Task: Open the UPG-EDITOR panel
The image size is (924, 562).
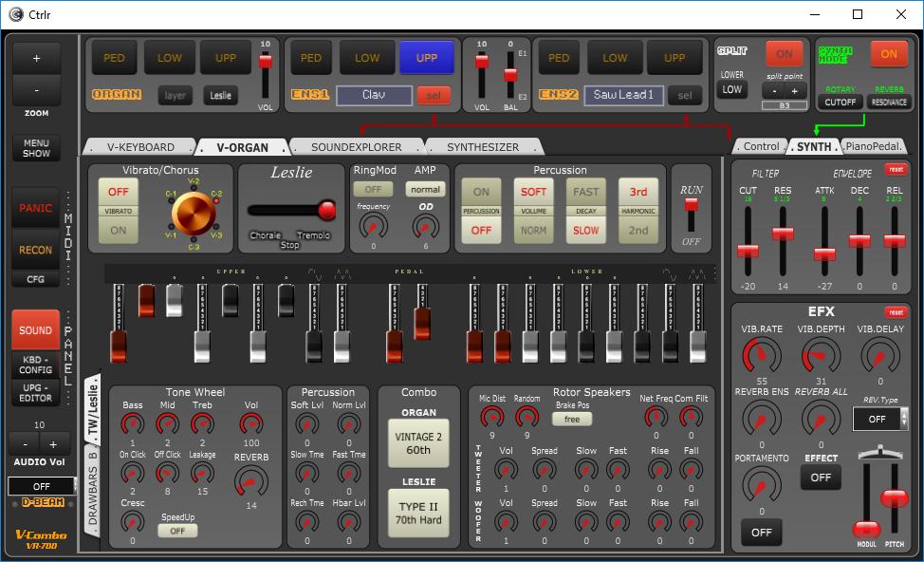Action: 36,393
